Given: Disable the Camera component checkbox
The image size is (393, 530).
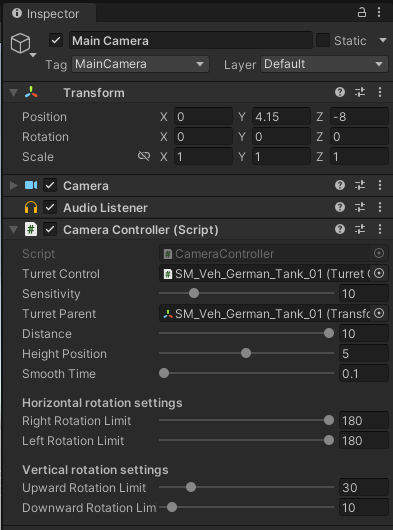Looking at the screenshot, I should pos(50,185).
